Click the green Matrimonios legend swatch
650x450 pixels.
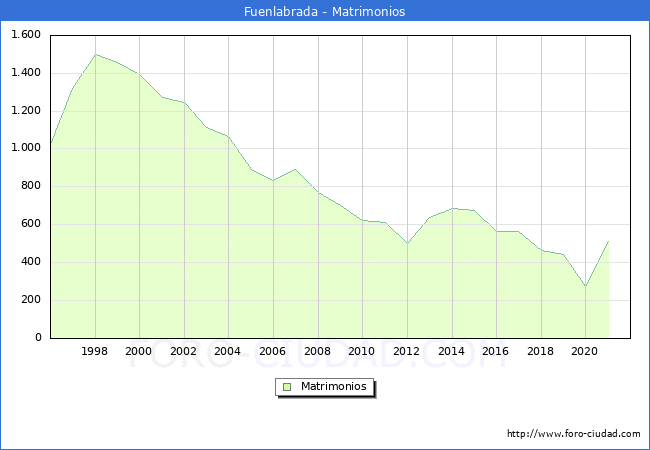[287, 387]
